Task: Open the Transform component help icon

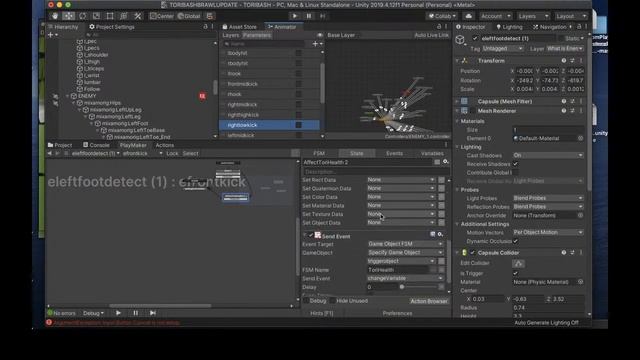Action: (x=564, y=60)
